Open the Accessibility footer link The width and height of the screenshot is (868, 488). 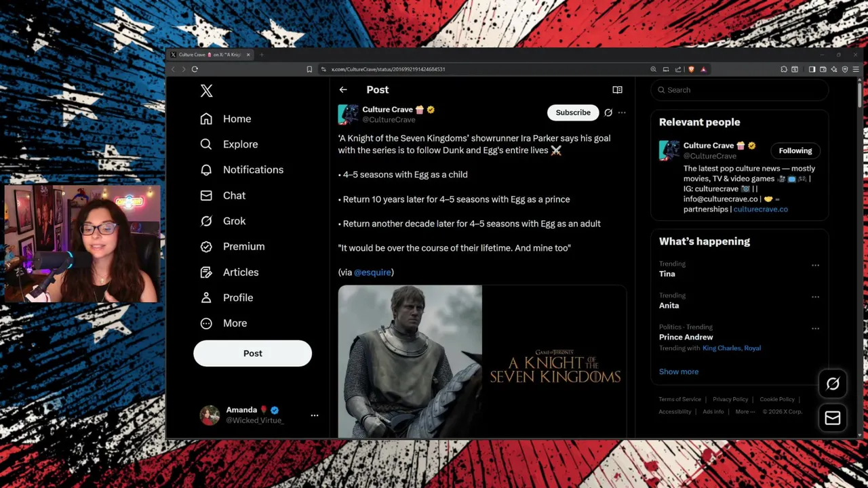[x=675, y=411]
